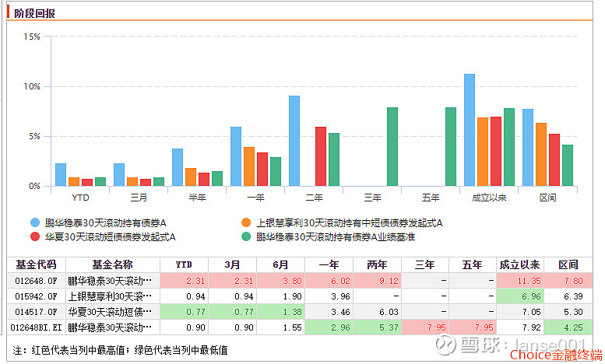Click 成立以来 value 6.96
This screenshot has width=605, height=364.
(531, 296)
